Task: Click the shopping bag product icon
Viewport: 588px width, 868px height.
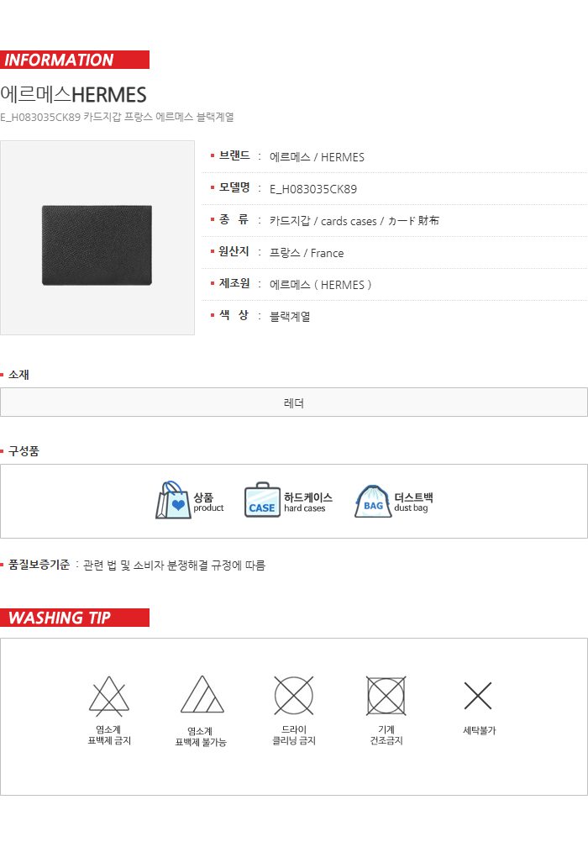Action: coord(173,500)
